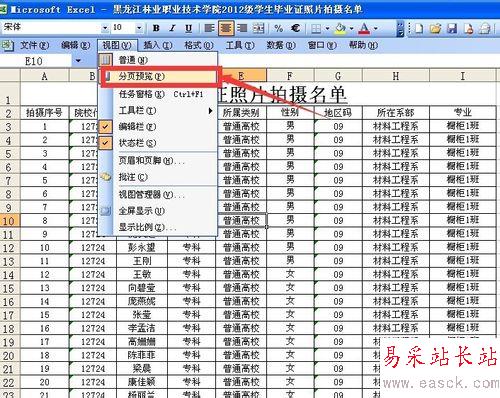
Task: Toggle bold formatting
Action: (156, 28)
